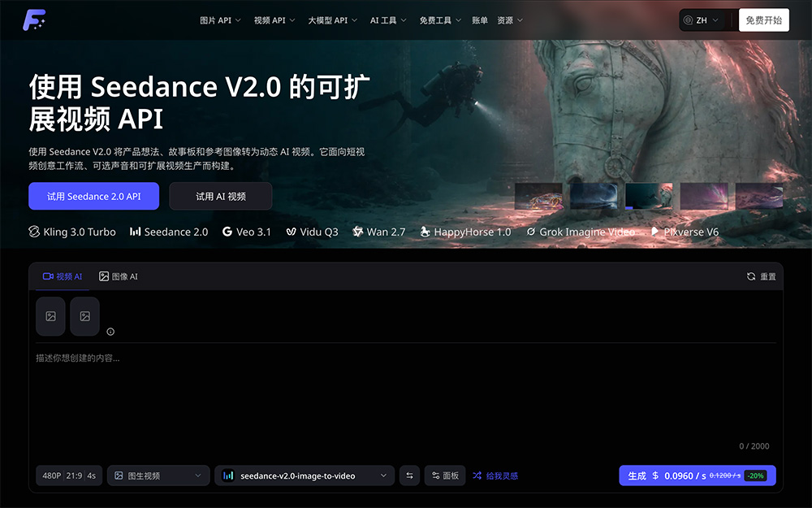Open the seedance-v2.0-image-to-video model dropdown

[304, 475]
